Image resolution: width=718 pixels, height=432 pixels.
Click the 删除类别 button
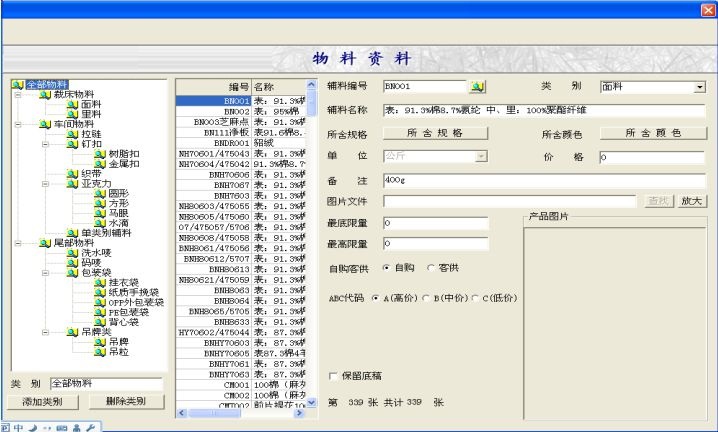(126, 402)
